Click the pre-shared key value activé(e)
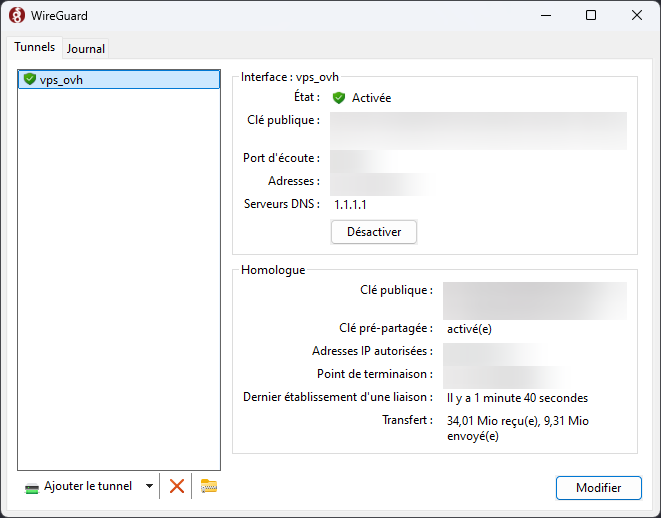The height and width of the screenshot is (518, 661). [x=469, y=329]
